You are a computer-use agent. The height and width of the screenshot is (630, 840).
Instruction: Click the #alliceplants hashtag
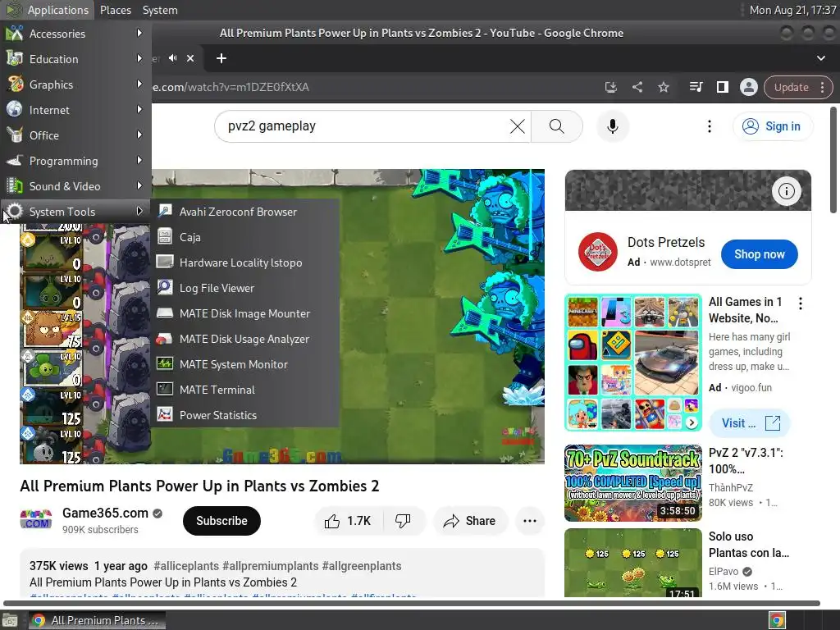coord(186,566)
